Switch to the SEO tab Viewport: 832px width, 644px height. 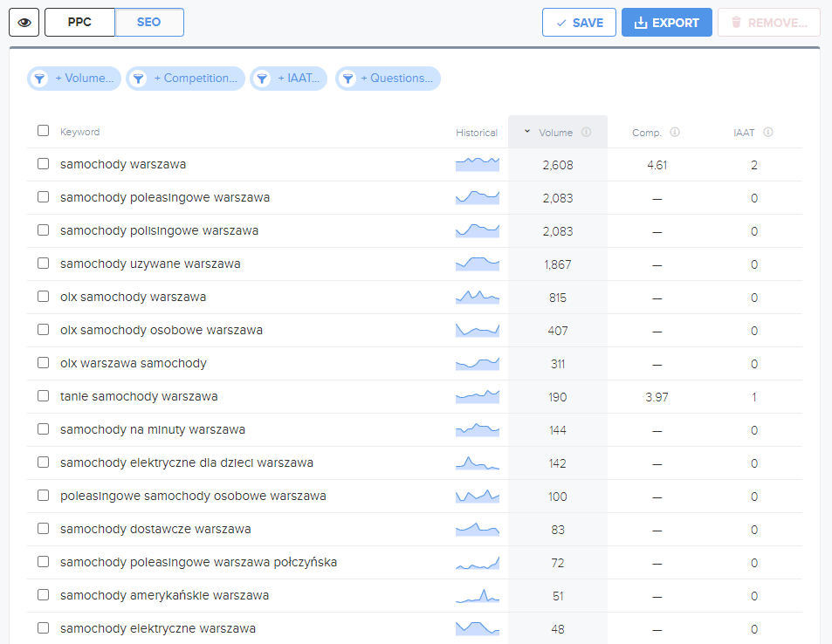tap(149, 23)
